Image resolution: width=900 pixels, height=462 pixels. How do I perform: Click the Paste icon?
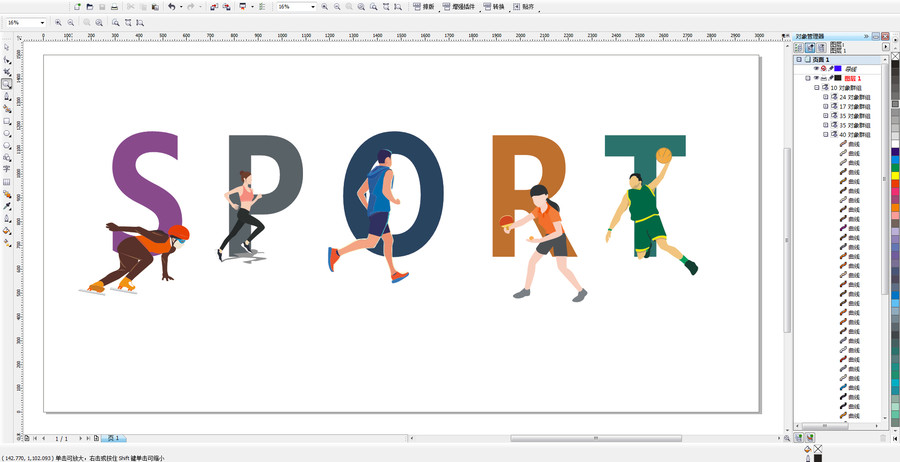click(155, 7)
